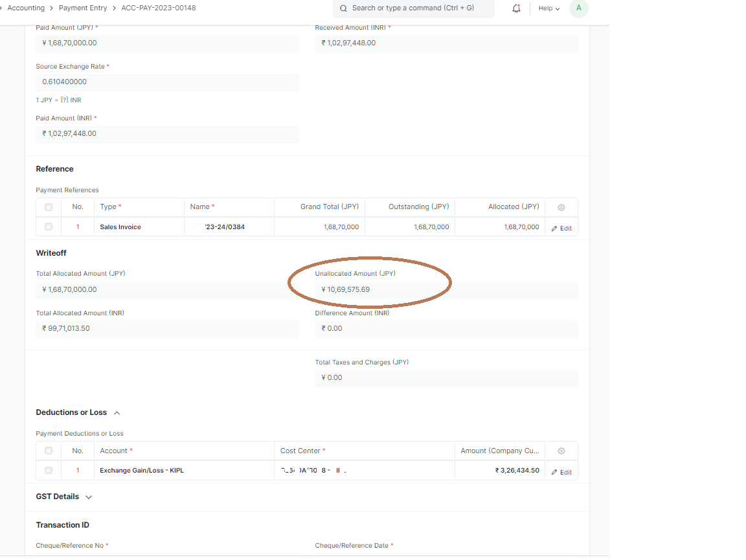This screenshot has width=746, height=560.
Task: Click the Account column header
Action: pyautogui.click(x=184, y=451)
